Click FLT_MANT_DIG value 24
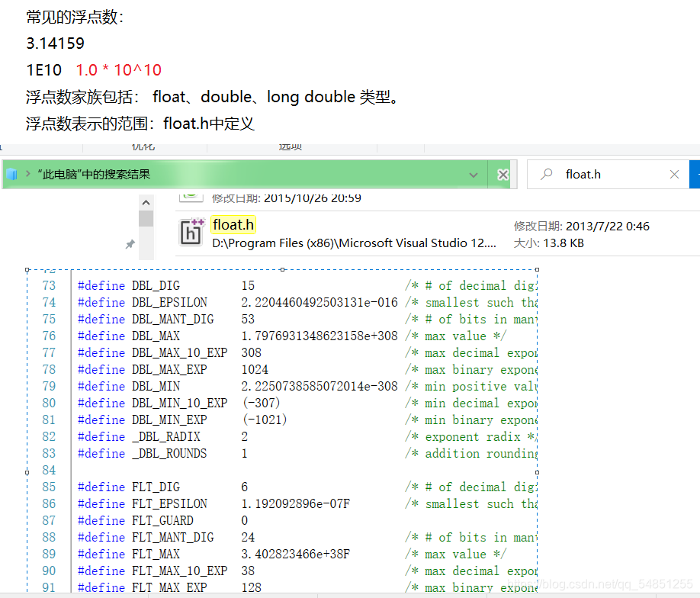700x598 pixels. pos(248,537)
